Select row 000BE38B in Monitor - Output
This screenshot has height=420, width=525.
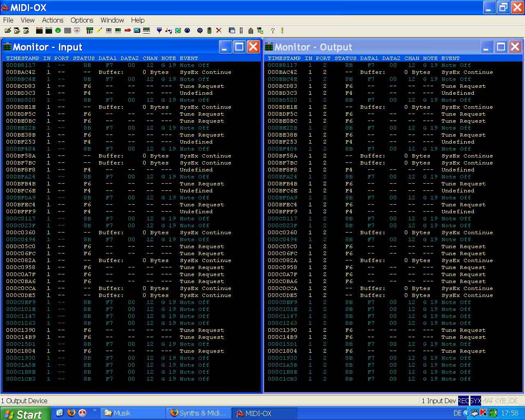point(394,135)
